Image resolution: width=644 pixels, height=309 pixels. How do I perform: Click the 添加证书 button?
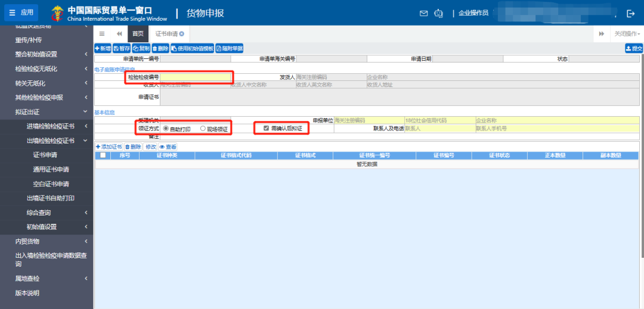pyautogui.click(x=109, y=146)
